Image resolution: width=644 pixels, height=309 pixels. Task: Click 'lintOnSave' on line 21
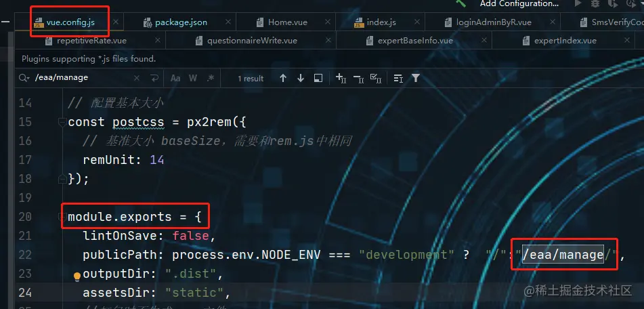[x=120, y=236]
